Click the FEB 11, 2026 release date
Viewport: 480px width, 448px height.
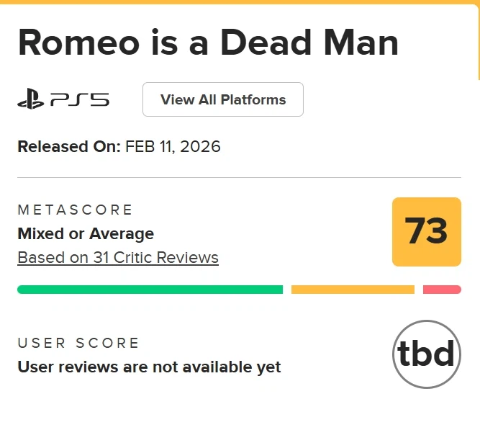pos(173,147)
